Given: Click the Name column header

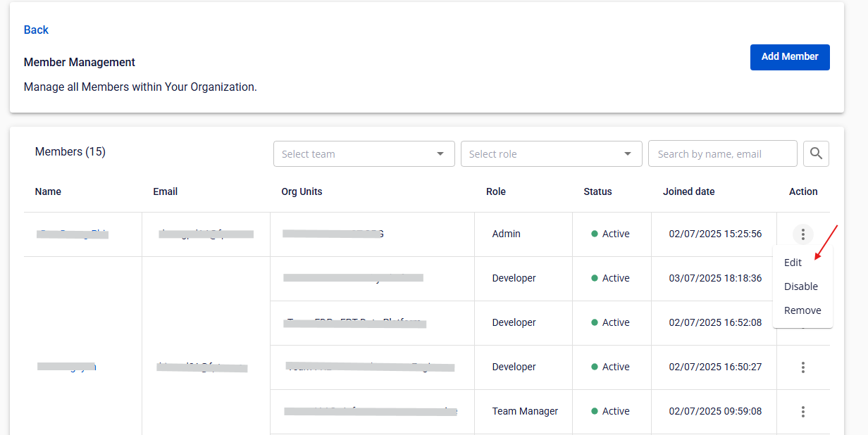Looking at the screenshot, I should tap(48, 191).
